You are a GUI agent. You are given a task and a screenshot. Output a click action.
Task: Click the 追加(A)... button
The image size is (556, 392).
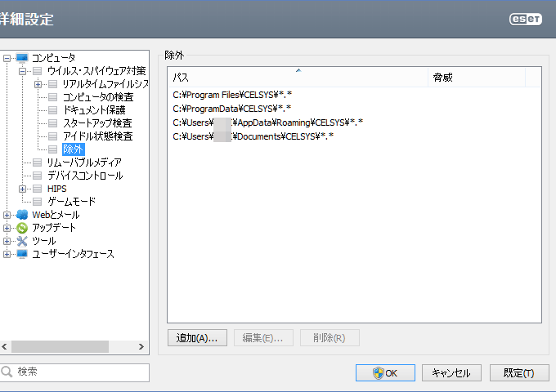[197, 338]
